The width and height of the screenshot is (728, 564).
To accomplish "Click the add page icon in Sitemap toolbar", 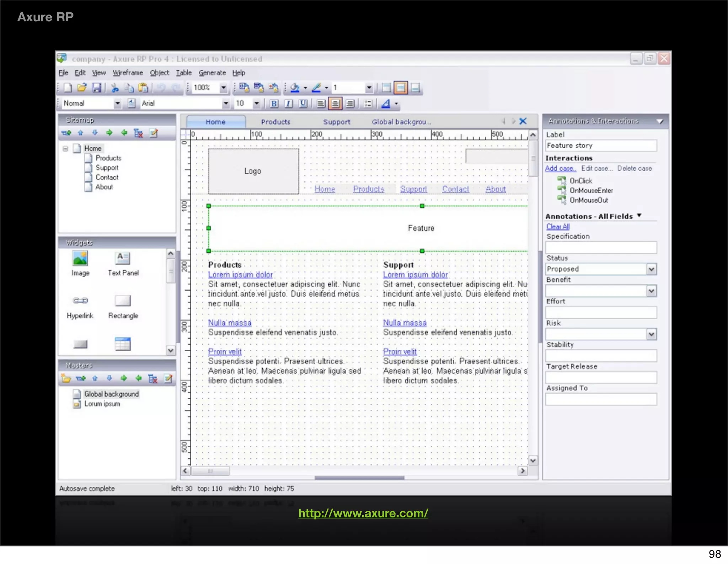I will tap(66, 133).
